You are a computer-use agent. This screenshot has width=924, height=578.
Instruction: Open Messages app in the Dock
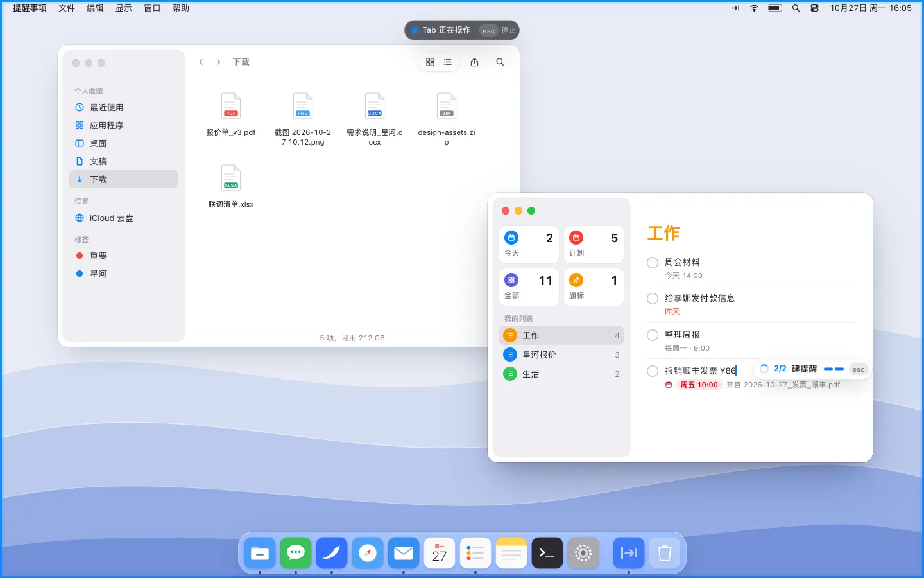296,553
